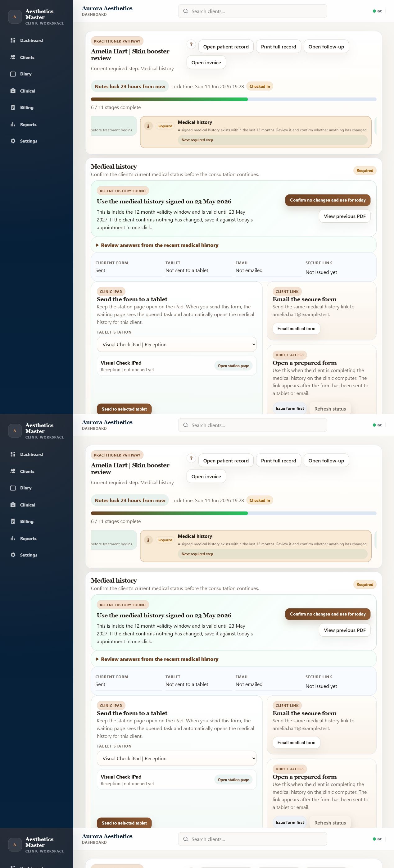The width and height of the screenshot is (394, 868).
Task: Open Billing receipt icon in the second sidebar copy
Action: [13, 521]
